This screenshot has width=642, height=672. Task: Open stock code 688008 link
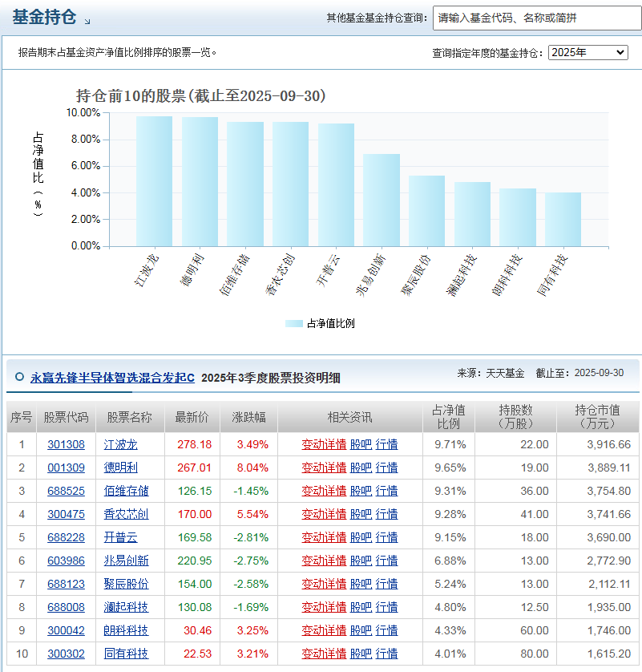[66, 607]
